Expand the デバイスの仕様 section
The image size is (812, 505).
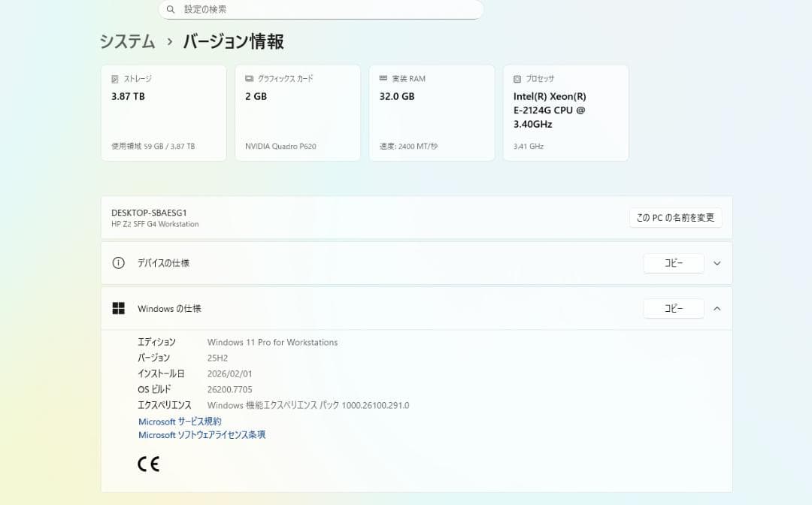point(717,263)
